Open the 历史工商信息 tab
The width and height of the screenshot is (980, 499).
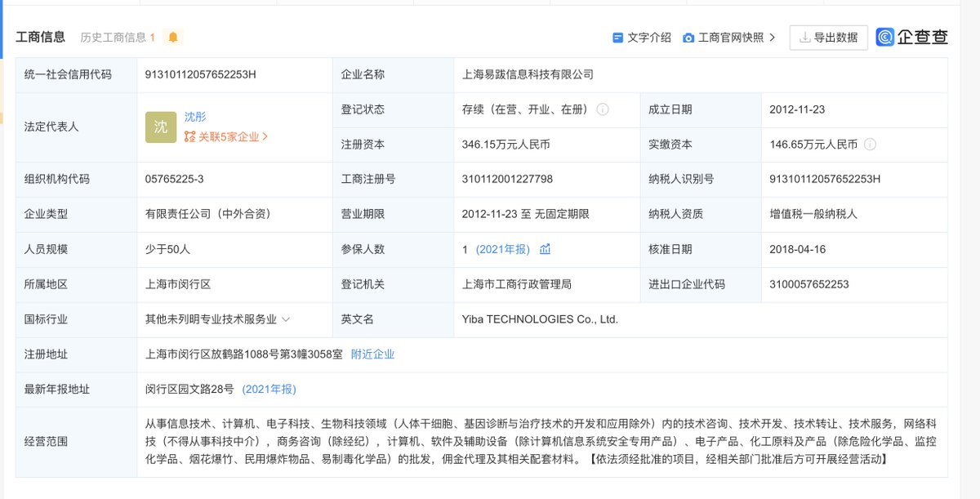click(x=114, y=36)
